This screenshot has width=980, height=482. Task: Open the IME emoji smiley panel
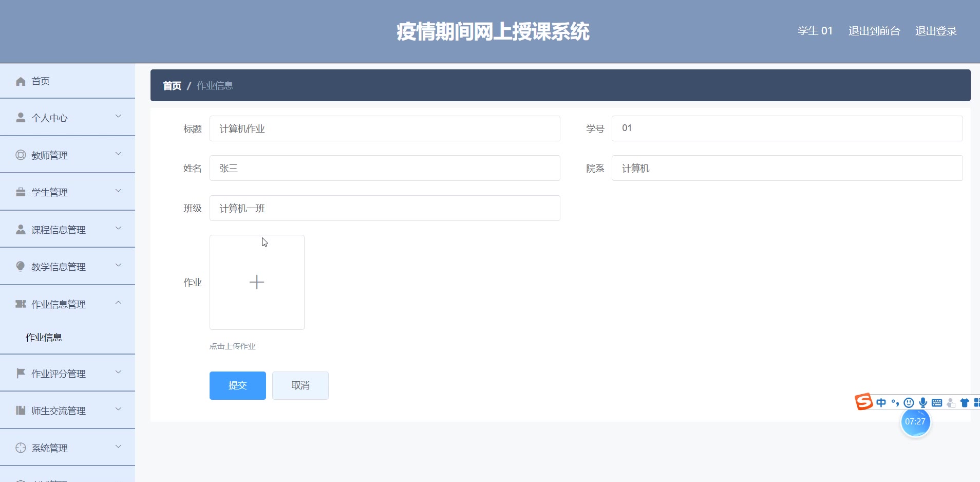click(x=909, y=403)
